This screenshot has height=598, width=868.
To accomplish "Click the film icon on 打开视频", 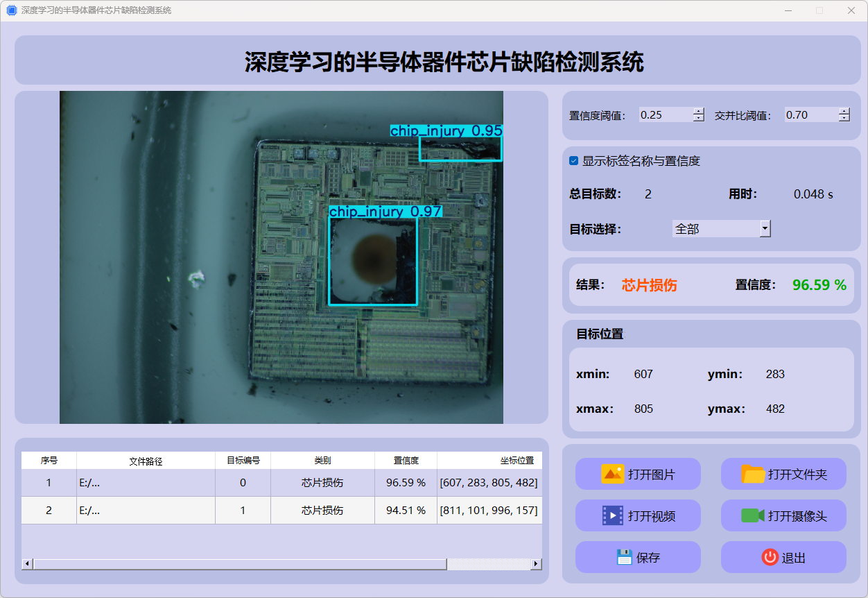I will click(613, 515).
